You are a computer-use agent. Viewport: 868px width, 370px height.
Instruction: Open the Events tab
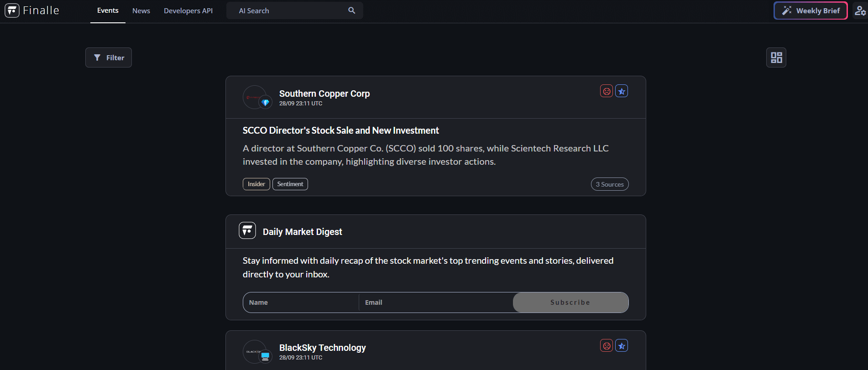click(x=108, y=10)
